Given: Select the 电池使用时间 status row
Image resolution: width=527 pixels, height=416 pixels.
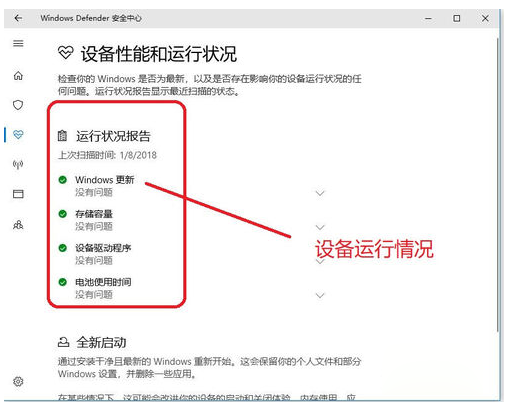Looking at the screenshot, I should (192, 288).
